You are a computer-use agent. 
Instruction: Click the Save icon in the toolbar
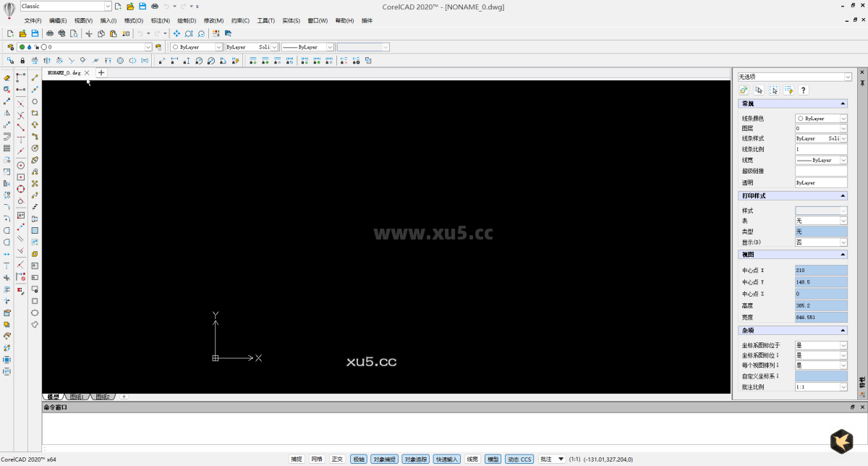tap(33, 33)
